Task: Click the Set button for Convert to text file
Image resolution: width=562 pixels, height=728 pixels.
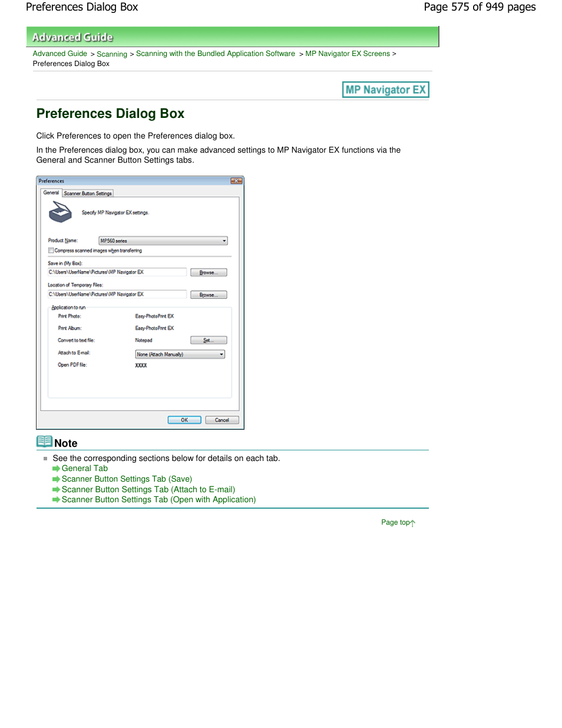Action: click(x=209, y=340)
